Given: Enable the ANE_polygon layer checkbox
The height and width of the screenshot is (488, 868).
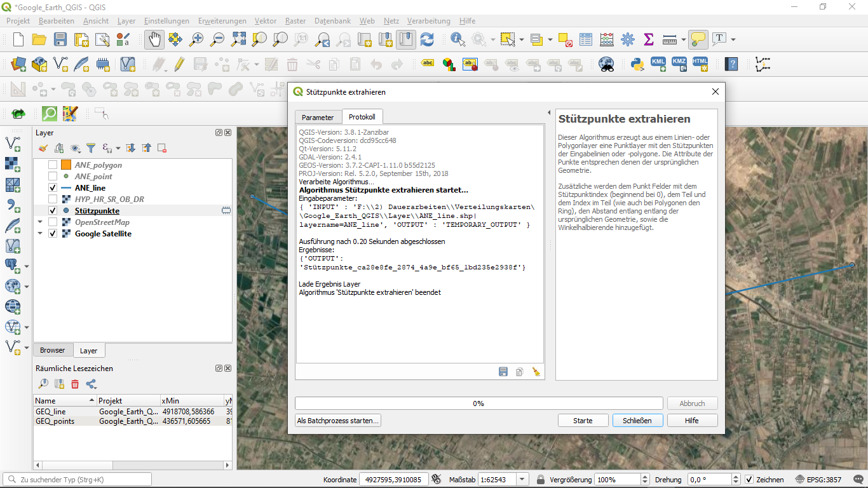Looking at the screenshot, I should [x=53, y=165].
